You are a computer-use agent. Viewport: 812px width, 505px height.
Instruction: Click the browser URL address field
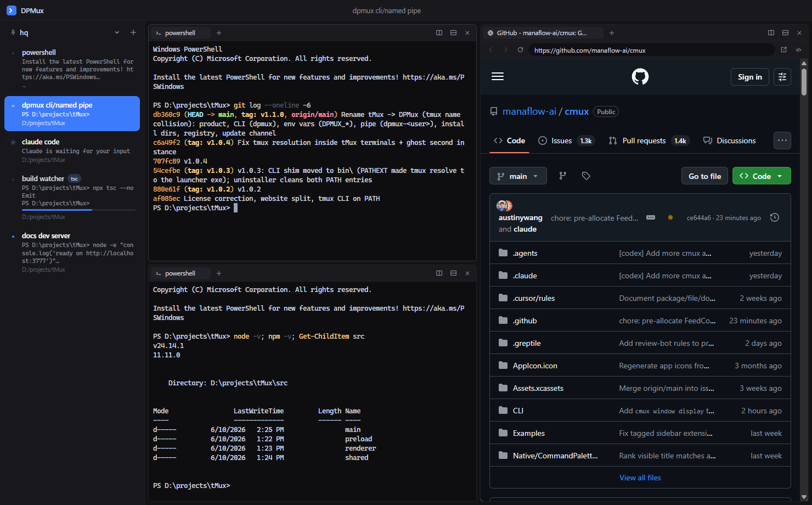[x=652, y=50]
